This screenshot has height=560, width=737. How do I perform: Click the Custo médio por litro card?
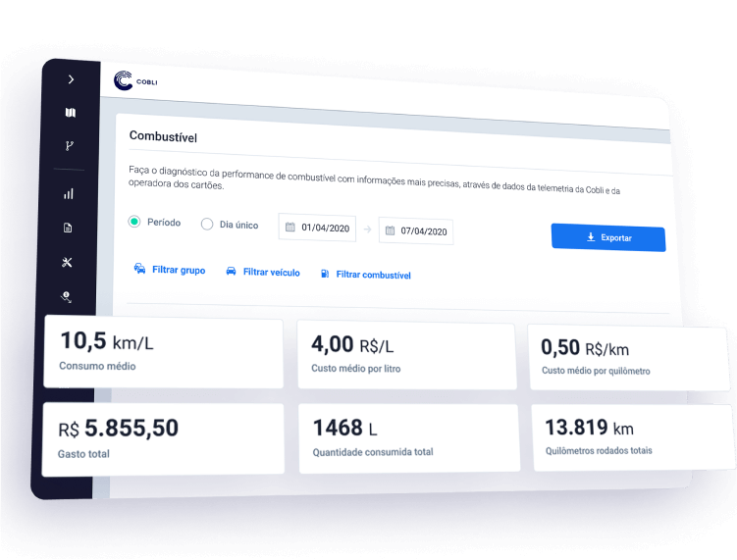[406, 355]
